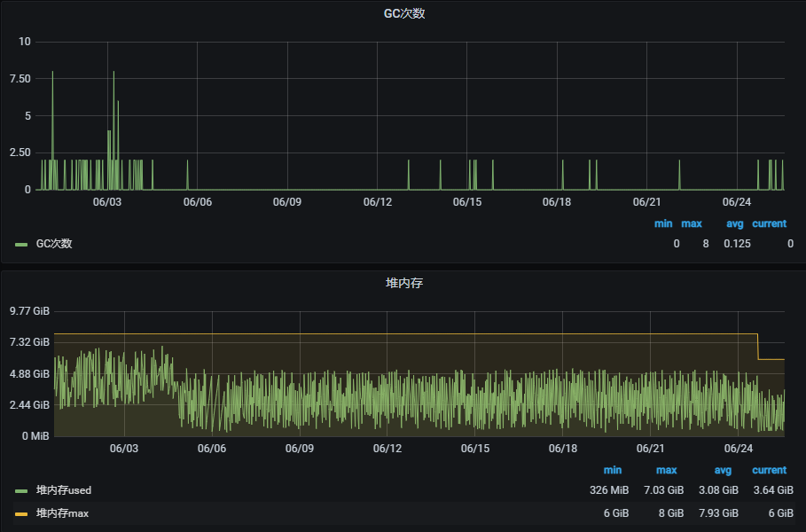Sort 堆内存 legend by max column
Image resolution: width=806 pixels, height=532 pixels.
point(666,470)
